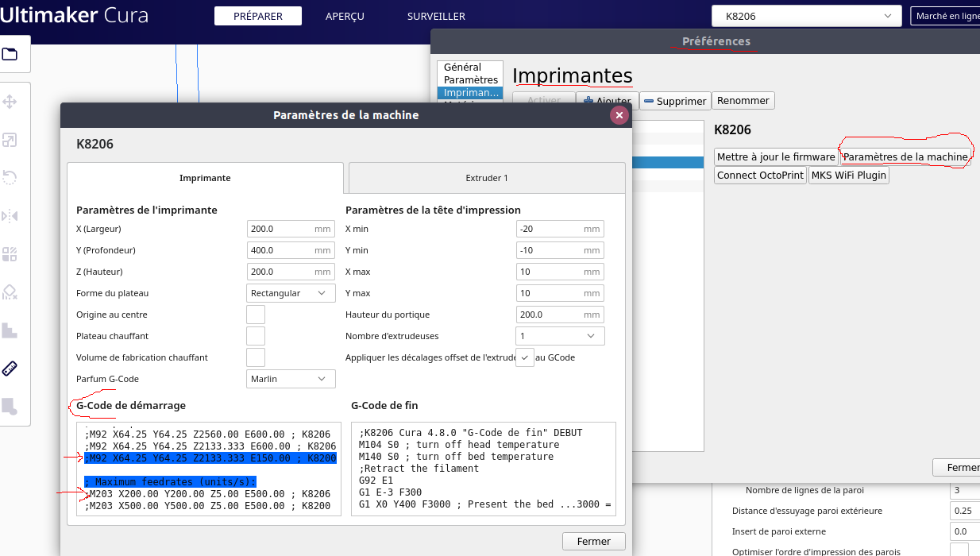Switch to the Extruder 1 tab
This screenshot has width=980, height=556.
point(487,178)
